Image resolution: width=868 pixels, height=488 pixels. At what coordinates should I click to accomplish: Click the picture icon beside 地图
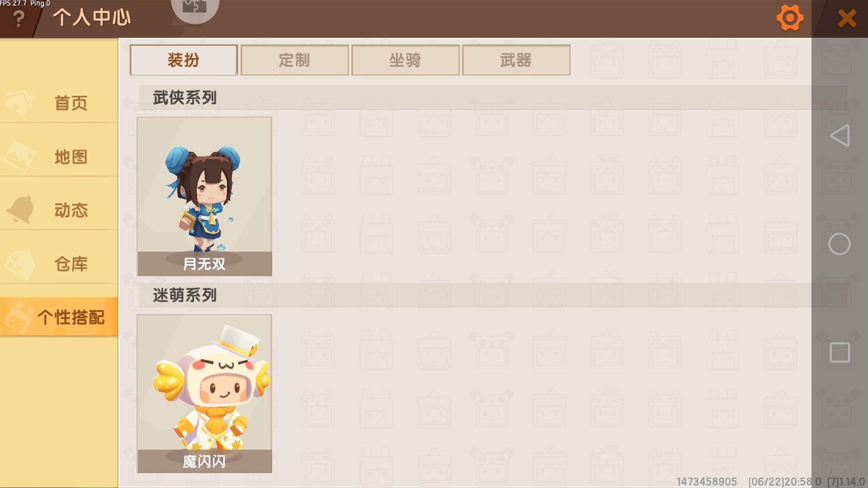19,156
